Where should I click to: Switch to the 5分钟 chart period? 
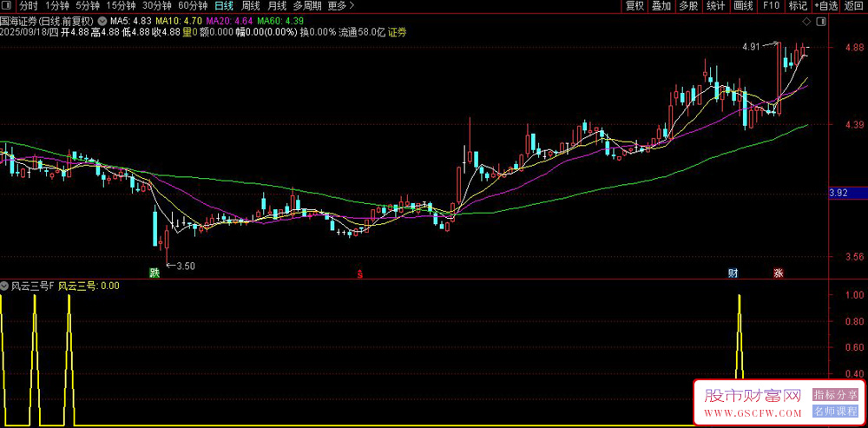click(x=88, y=6)
